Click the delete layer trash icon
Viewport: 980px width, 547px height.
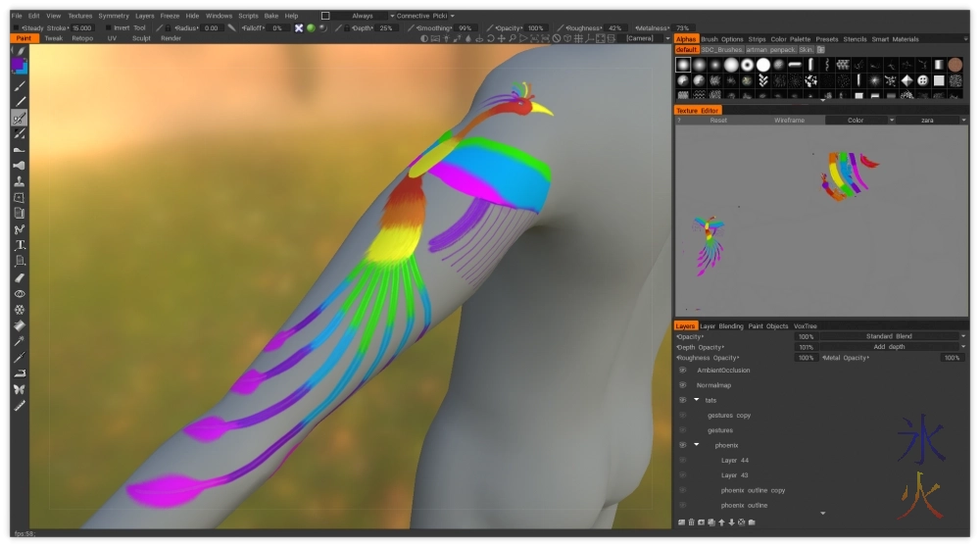click(690, 522)
